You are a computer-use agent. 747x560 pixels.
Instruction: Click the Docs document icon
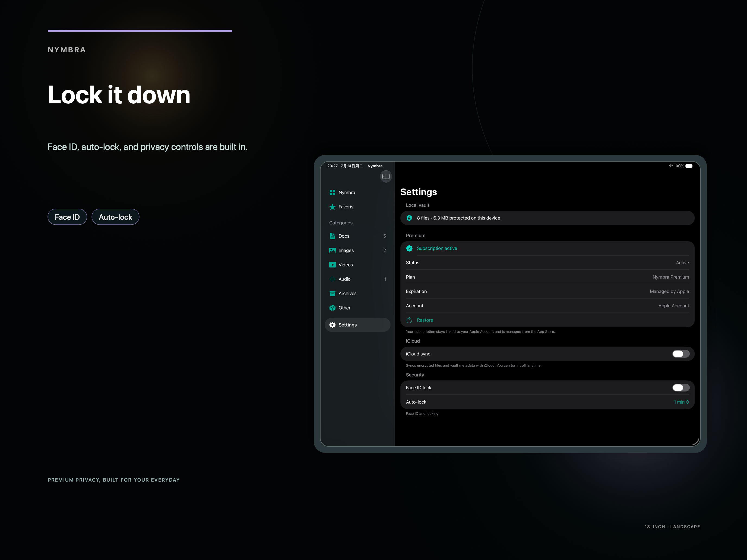332,236
